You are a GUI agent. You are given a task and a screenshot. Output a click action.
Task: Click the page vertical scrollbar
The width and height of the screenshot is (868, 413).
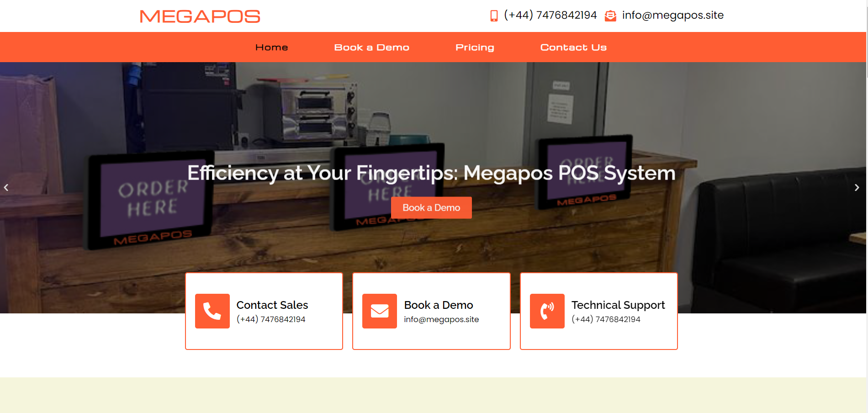coord(867,206)
